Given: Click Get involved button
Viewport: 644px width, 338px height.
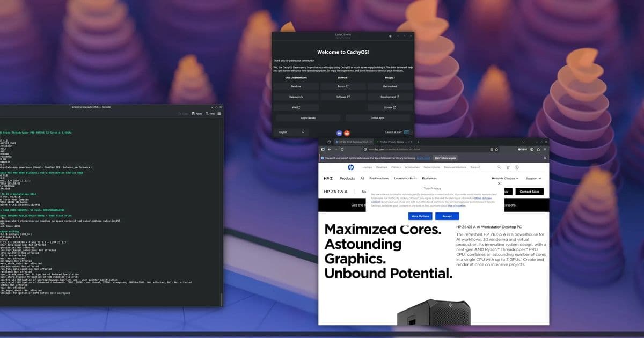Looking at the screenshot, I should pyautogui.click(x=390, y=86).
